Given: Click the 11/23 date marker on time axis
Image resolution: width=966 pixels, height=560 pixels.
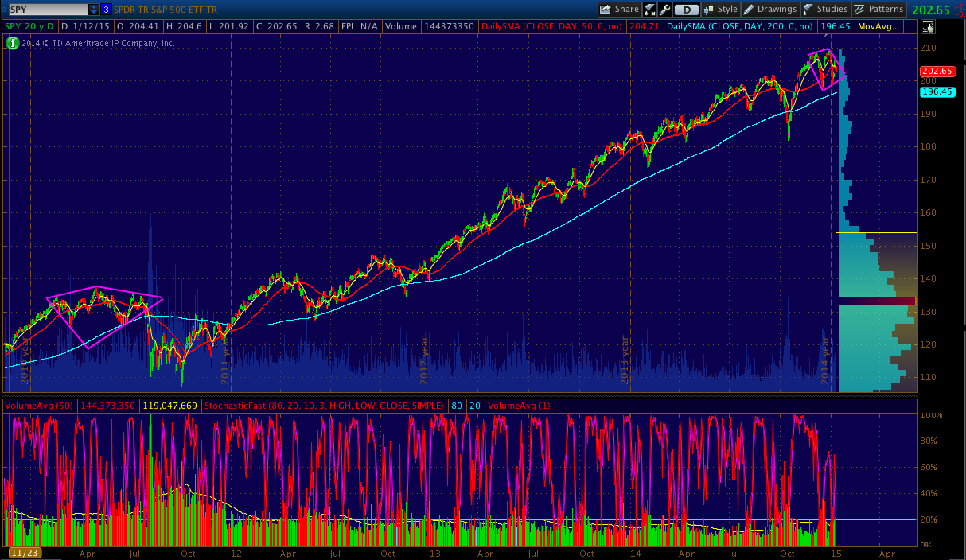Looking at the screenshot, I should (x=20, y=553).
